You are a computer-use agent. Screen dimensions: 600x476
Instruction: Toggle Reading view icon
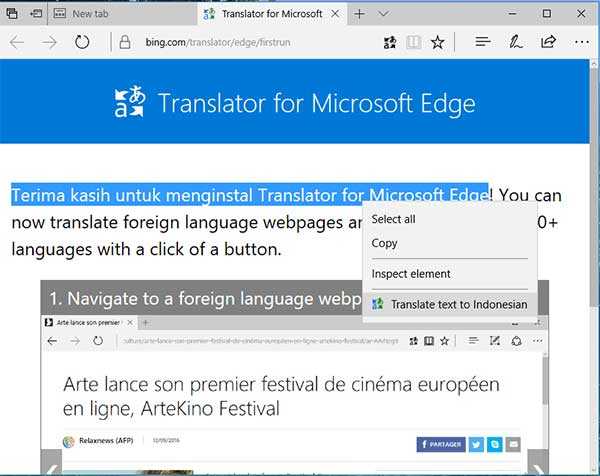point(413,42)
